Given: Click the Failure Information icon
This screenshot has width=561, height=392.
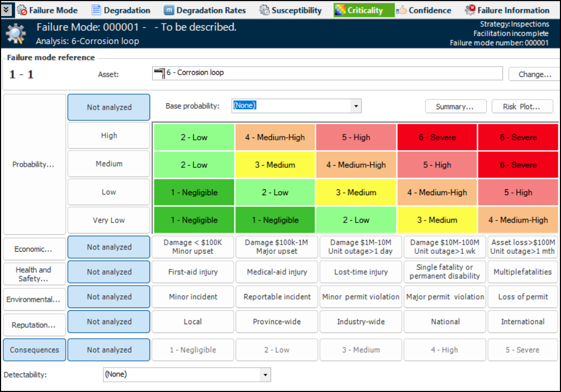Looking at the screenshot, I should pyautogui.click(x=470, y=10).
